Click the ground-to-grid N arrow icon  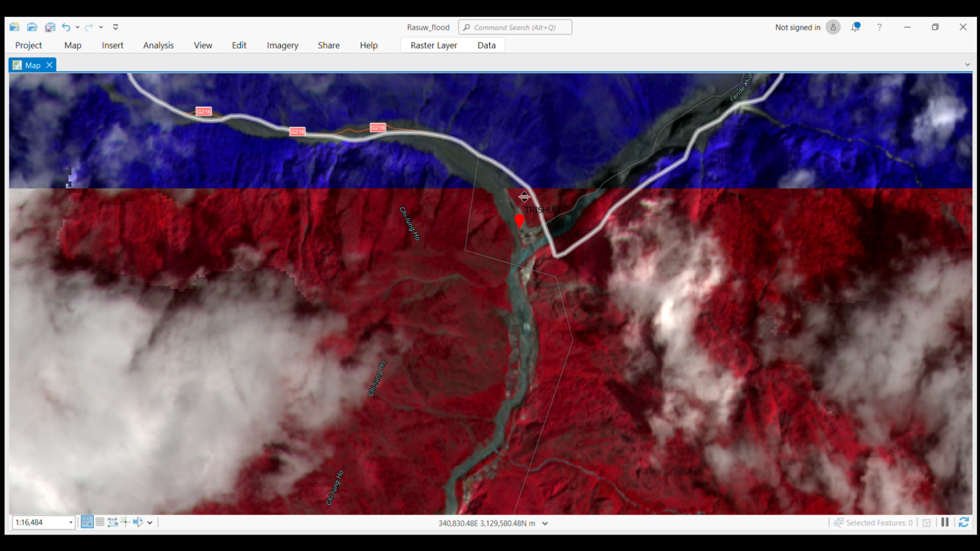pos(138,522)
